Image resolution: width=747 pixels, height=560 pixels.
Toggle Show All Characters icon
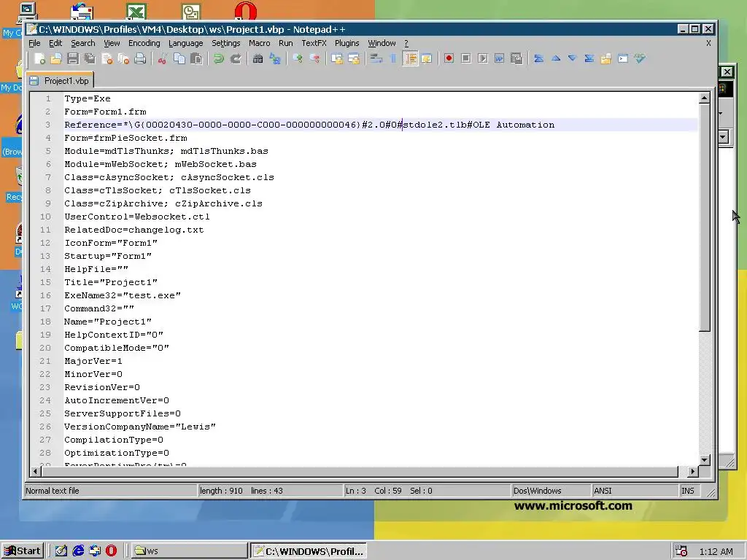point(393,58)
